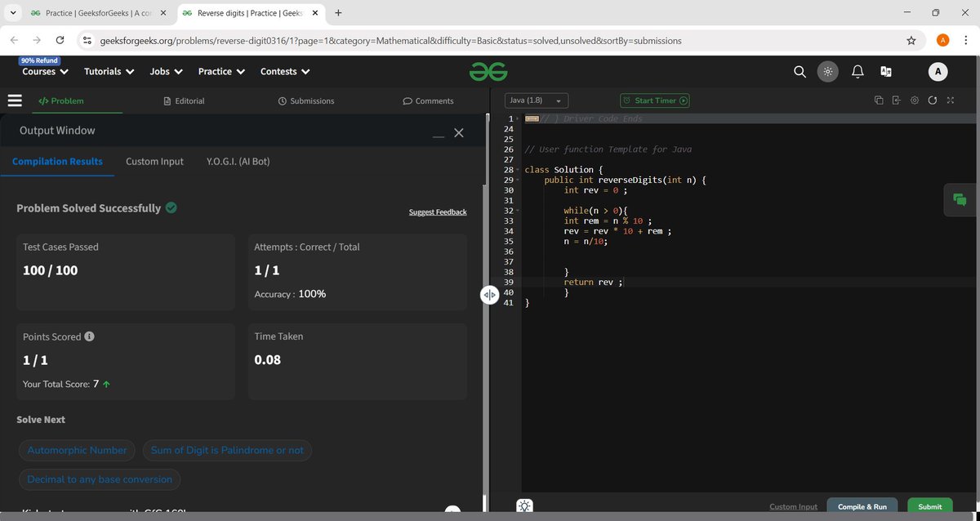Screen dimensions: 980x521
Task: Switch to Custom Input tab
Action: coord(154,162)
